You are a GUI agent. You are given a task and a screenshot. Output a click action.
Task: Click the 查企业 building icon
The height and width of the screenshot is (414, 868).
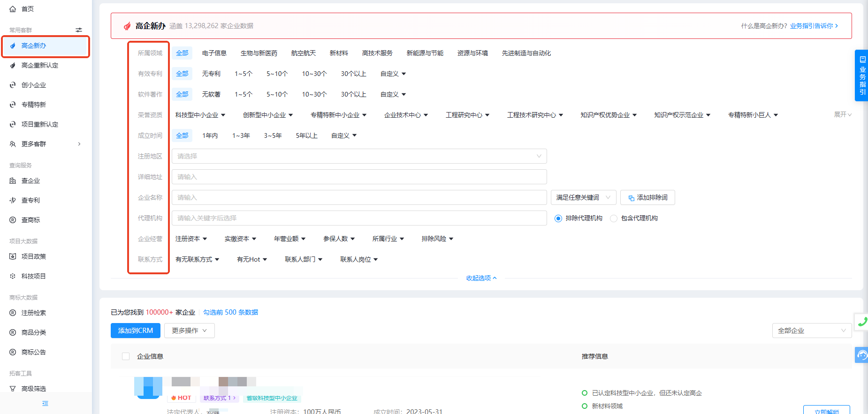tap(13, 181)
